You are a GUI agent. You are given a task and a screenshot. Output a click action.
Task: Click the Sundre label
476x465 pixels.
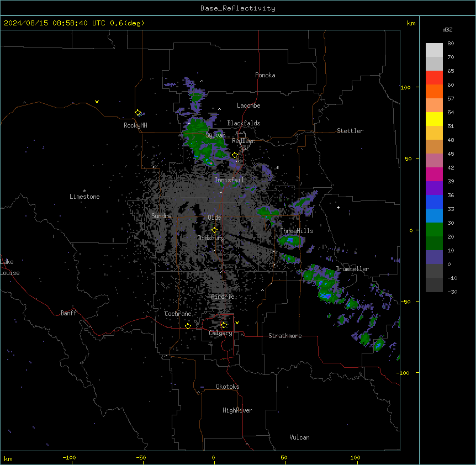pos(161,216)
